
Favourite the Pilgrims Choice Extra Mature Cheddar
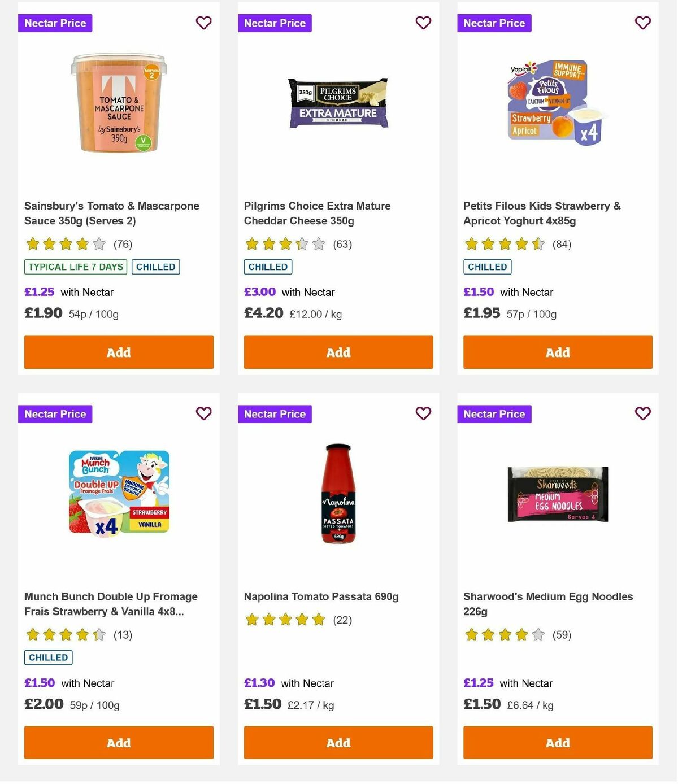(x=423, y=23)
